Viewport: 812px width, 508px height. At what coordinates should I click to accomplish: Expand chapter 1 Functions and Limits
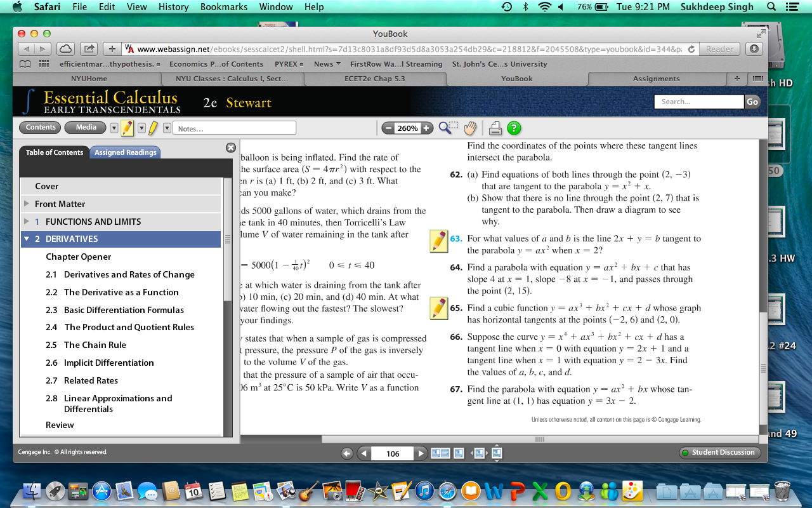[x=27, y=222]
